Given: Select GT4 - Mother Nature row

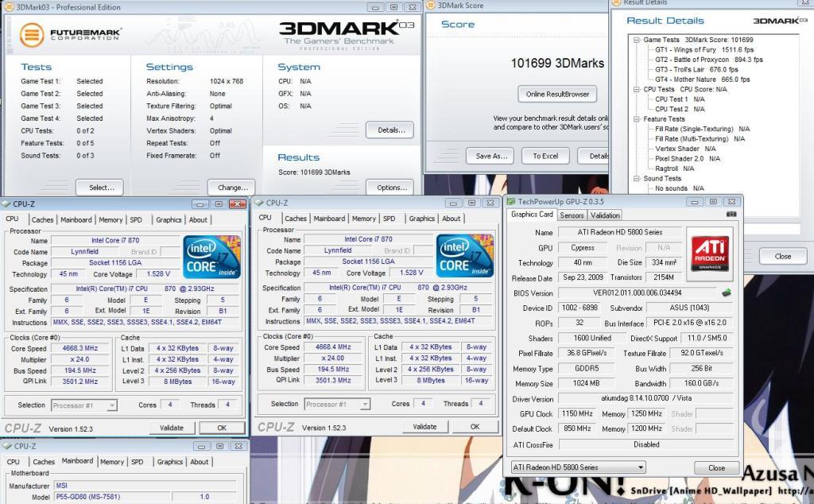Looking at the screenshot, I should pyautogui.click(x=703, y=79).
